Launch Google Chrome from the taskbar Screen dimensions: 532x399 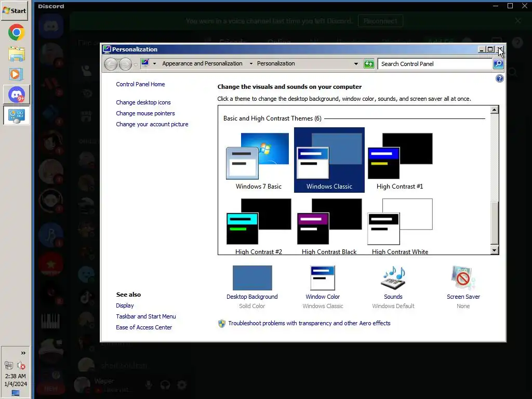(16, 33)
